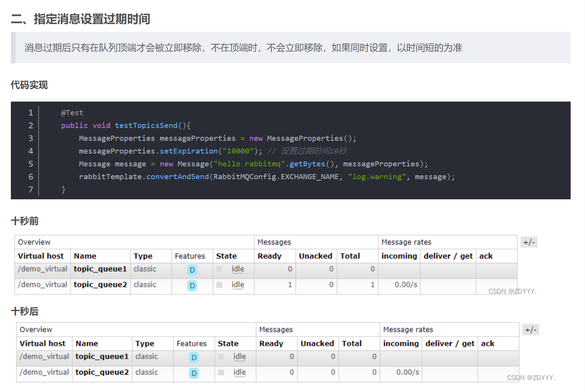The width and height of the screenshot is (585, 392).
Task: Toggle the +/- columns button of the 十秒前 table
Action: (529, 242)
